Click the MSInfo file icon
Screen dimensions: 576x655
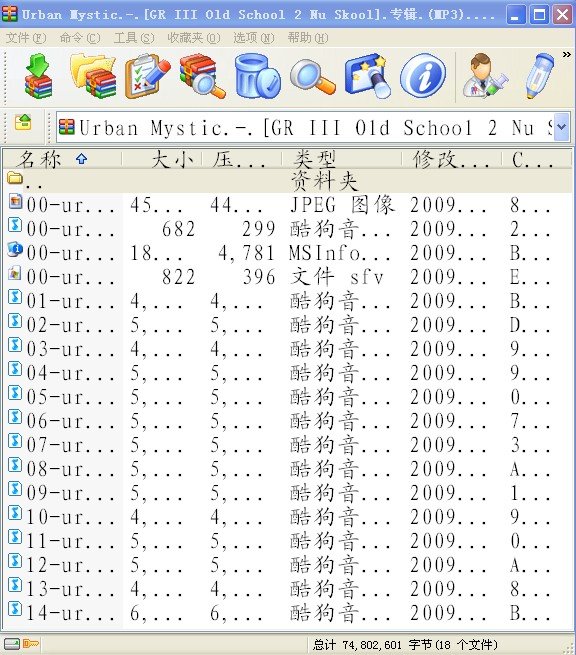[x=15, y=249]
